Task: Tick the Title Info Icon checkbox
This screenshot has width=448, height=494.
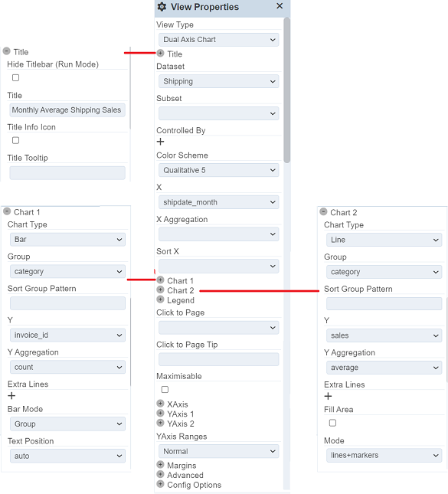Action: 15,140
